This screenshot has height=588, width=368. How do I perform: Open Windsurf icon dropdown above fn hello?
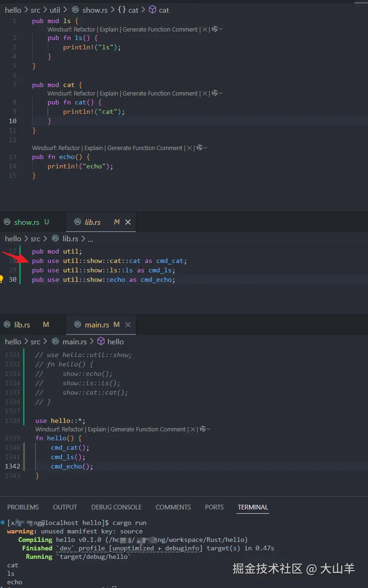pos(205,429)
